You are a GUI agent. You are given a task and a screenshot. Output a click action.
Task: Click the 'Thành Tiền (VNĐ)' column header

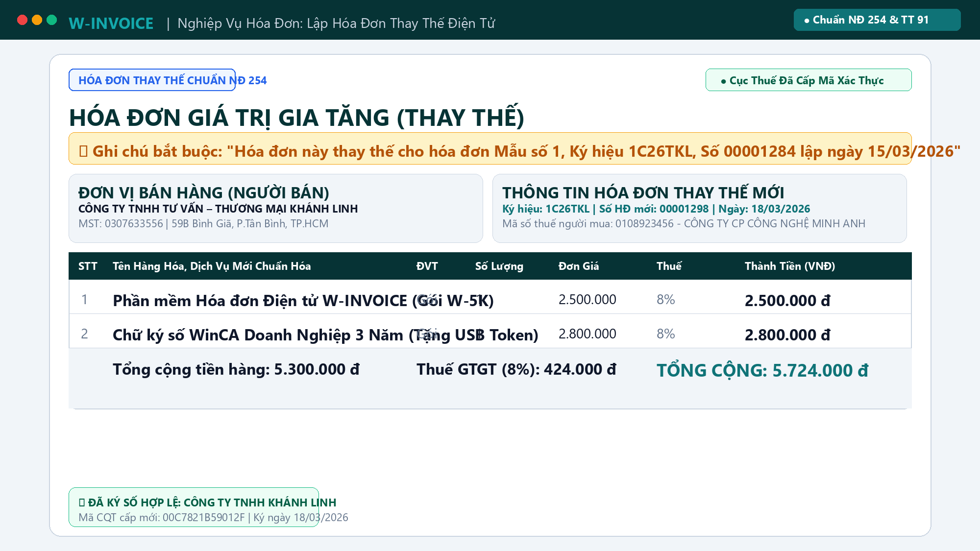(x=790, y=266)
